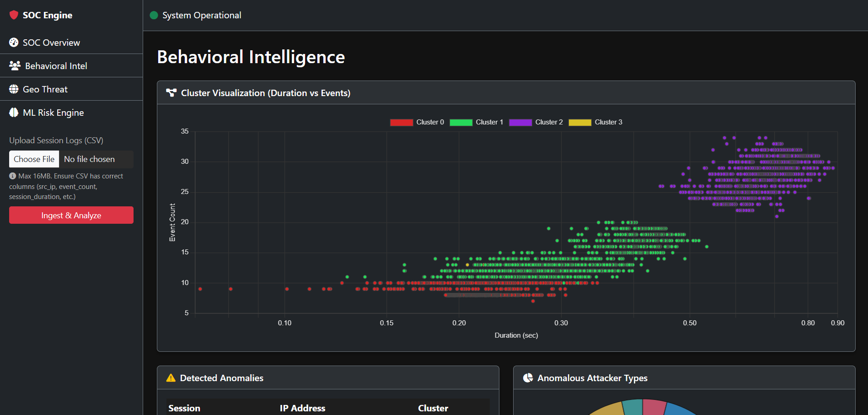Hide Cluster 1 via its legend entry
This screenshot has height=415, width=868.
coord(476,122)
